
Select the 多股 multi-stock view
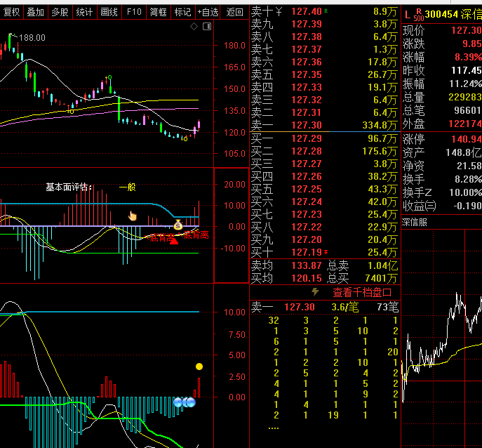[60, 12]
